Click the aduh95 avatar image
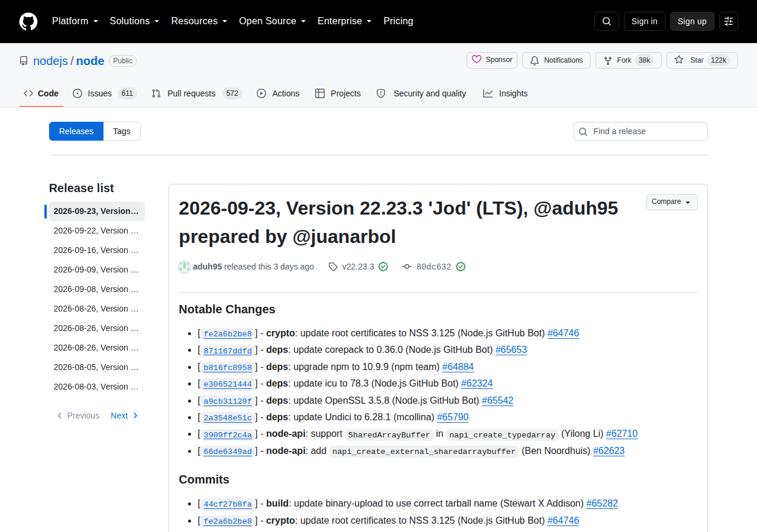 click(185, 267)
